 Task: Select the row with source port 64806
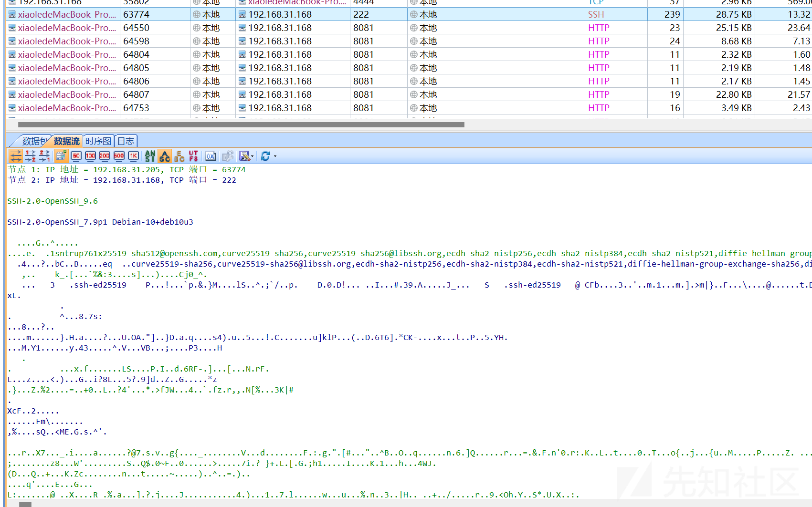point(409,81)
